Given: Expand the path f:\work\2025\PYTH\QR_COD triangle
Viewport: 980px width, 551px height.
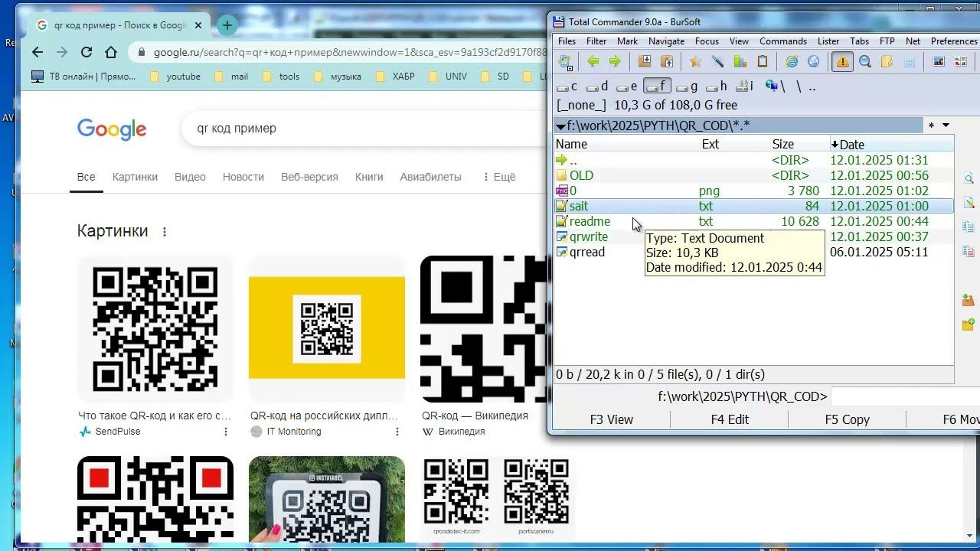Looking at the screenshot, I should click(x=560, y=126).
